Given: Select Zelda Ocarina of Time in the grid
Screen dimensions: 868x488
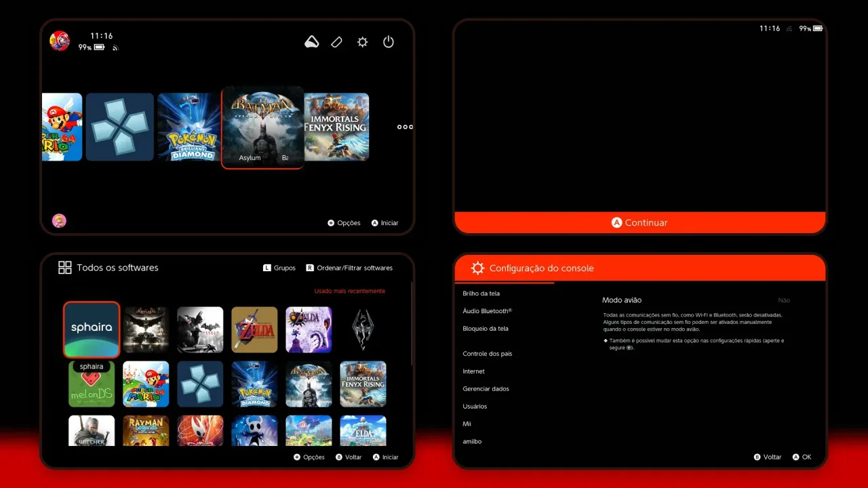Looking at the screenshot, I should click(x=254, y=330).
